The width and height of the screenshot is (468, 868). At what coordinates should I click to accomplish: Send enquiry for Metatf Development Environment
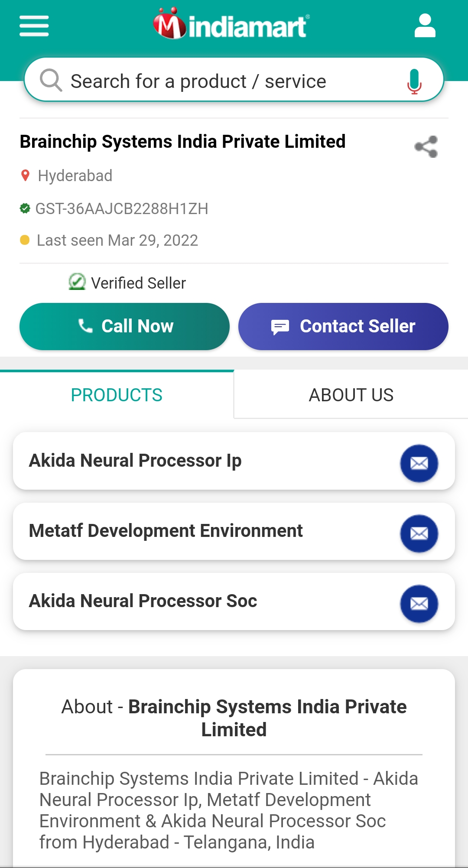click(419, 533)
